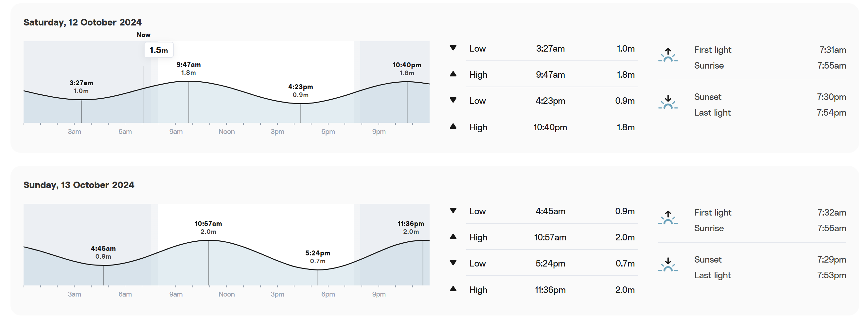
Task: Click the Saturday sunset icon beside Last light
Action: pos(668,102)
